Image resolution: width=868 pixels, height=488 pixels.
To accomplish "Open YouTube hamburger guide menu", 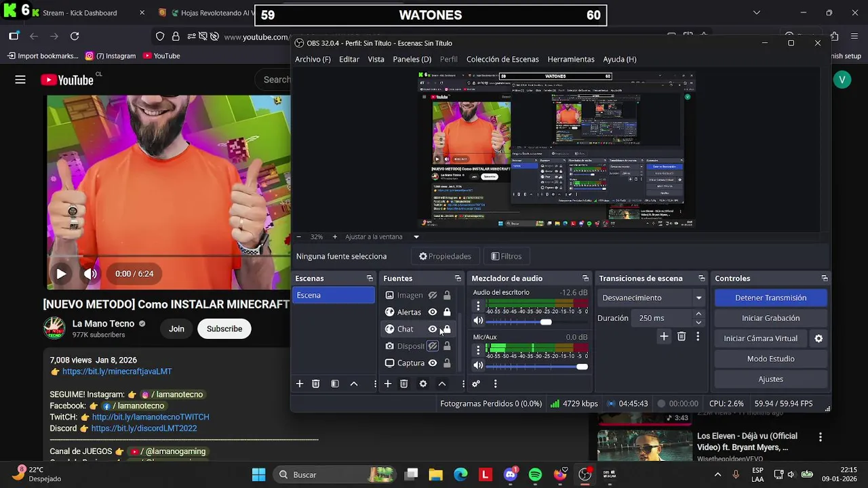I will [20, 80].
